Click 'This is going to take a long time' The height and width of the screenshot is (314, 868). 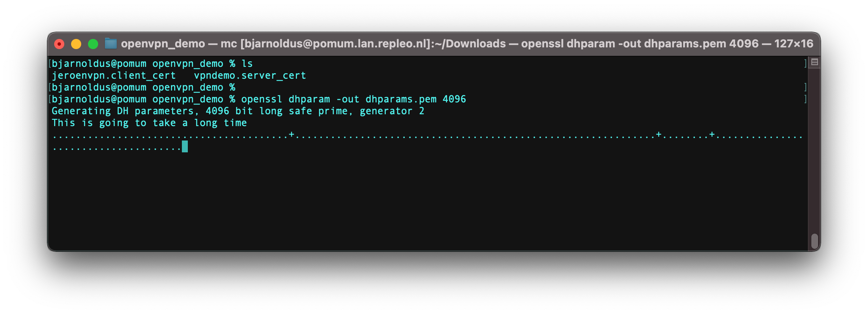149,123
